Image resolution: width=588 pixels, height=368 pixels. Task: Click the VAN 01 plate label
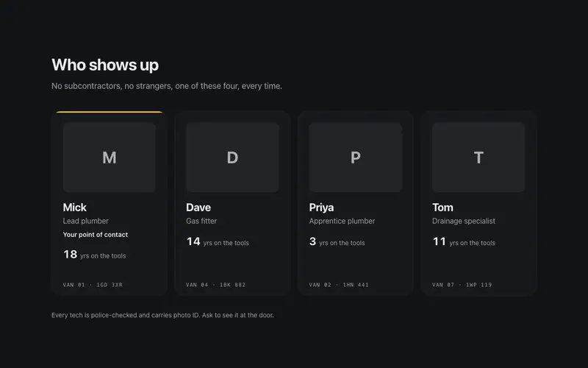click(93, 285)
